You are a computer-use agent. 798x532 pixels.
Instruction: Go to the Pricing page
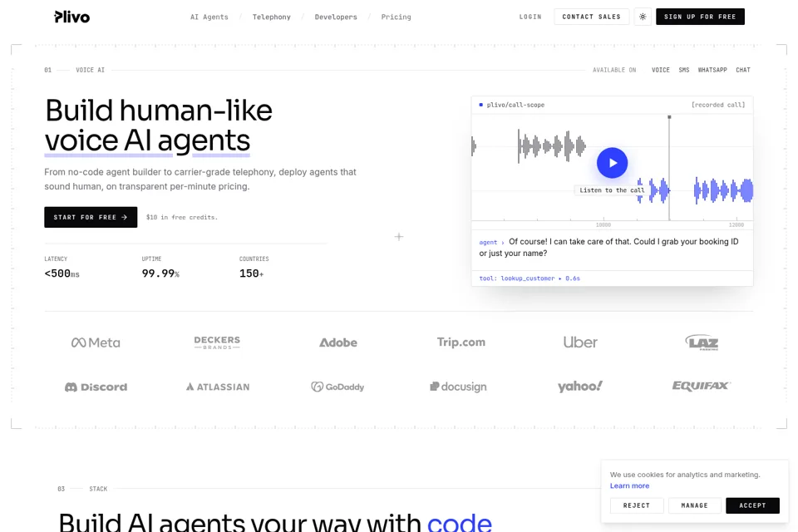(x=396, y=17)
